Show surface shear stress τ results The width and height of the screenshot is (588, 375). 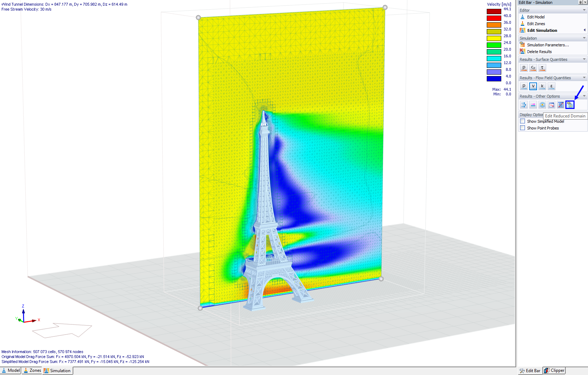(542, 68)
